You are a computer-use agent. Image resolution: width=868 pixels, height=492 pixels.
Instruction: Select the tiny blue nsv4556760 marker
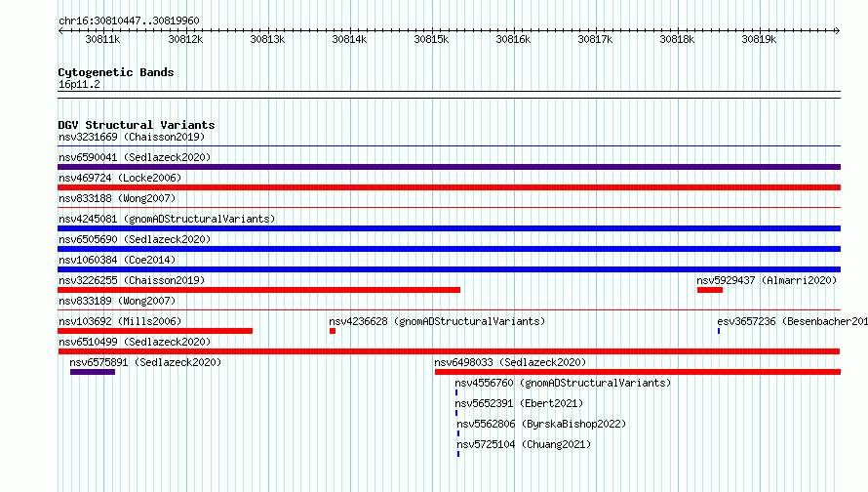tap(456, 392)
